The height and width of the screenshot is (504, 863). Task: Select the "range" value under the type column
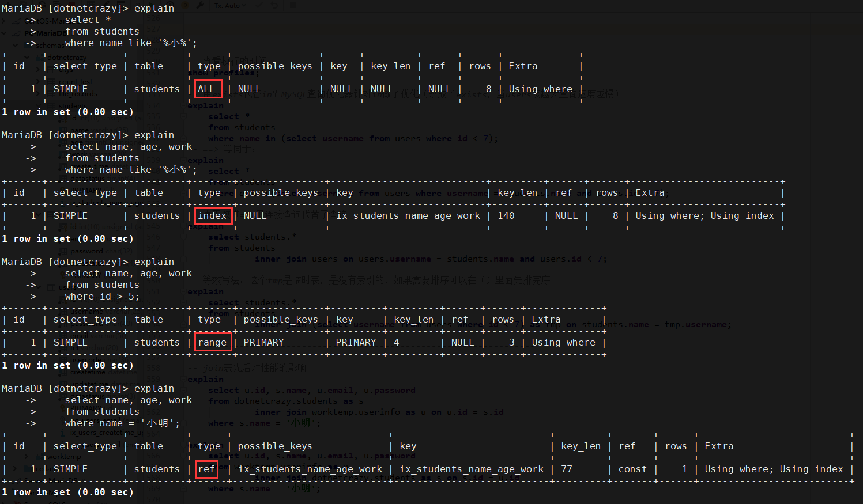coord(212,343)
